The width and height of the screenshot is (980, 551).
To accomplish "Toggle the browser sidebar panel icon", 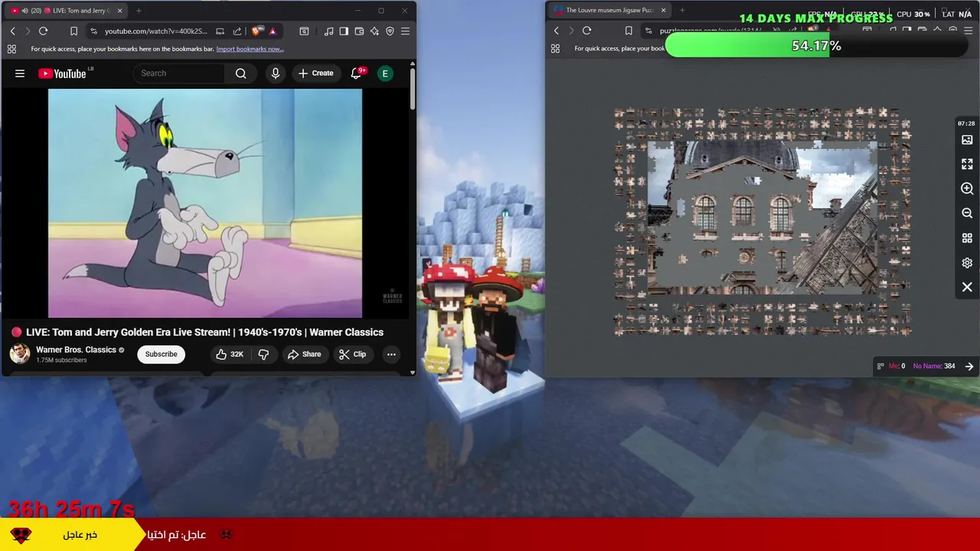I will (x=344, y=31).
